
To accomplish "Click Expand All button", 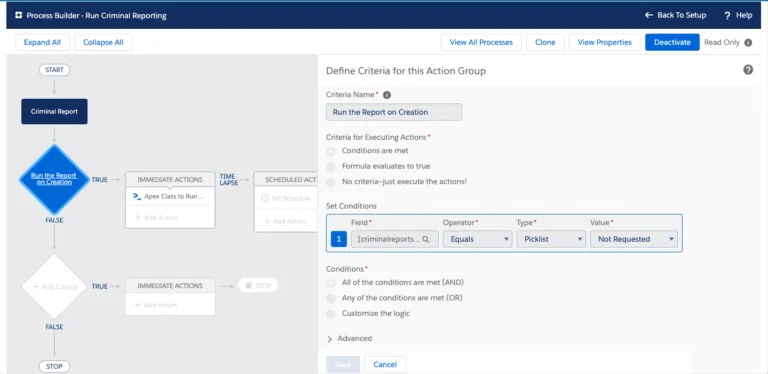I will pyautogui.click(x=42, y=42).
